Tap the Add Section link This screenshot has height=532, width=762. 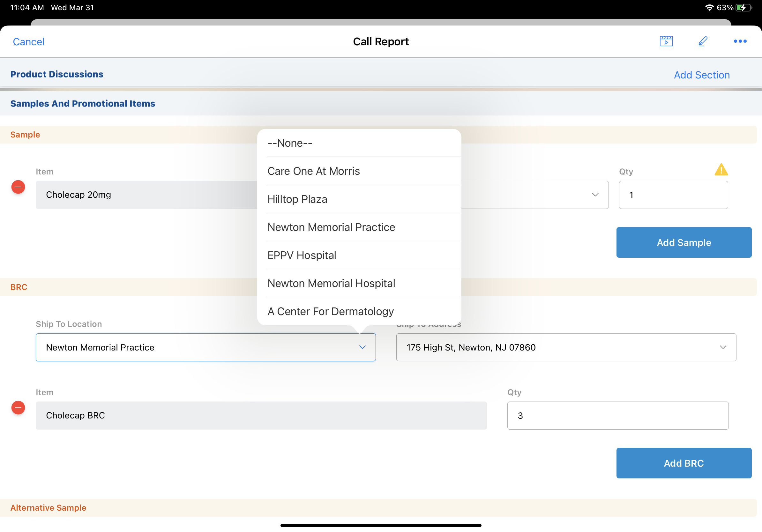(702, 75)
